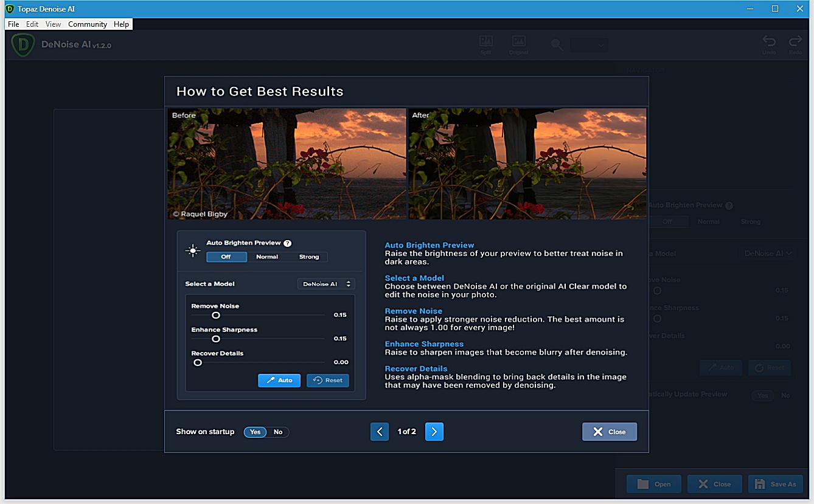
Task: Click the Remove Noise slider handle in the dialog
Action: point(215,316)
